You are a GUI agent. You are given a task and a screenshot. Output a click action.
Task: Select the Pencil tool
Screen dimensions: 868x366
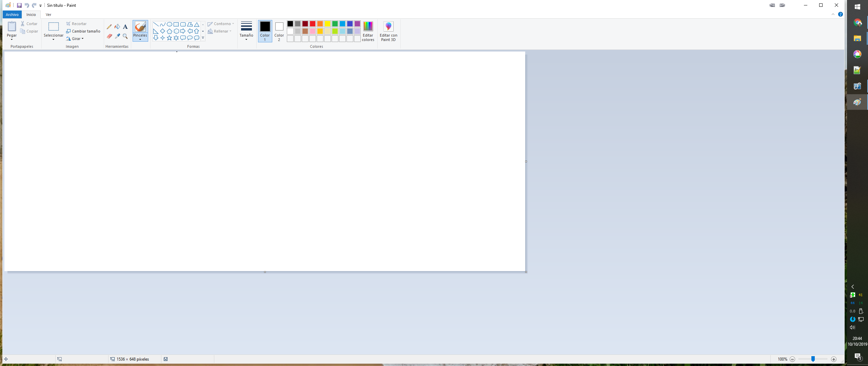click(x=109, y=26)
